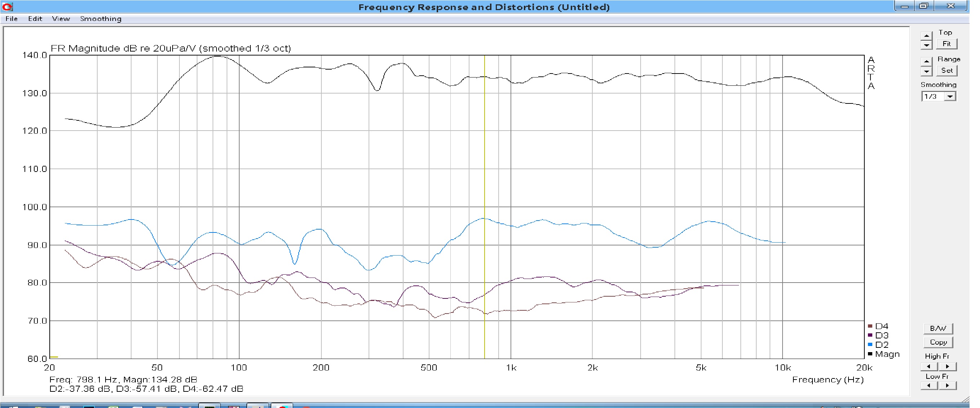Move Low Fr right with arrow button
The image size is (980, 408).
947,386
